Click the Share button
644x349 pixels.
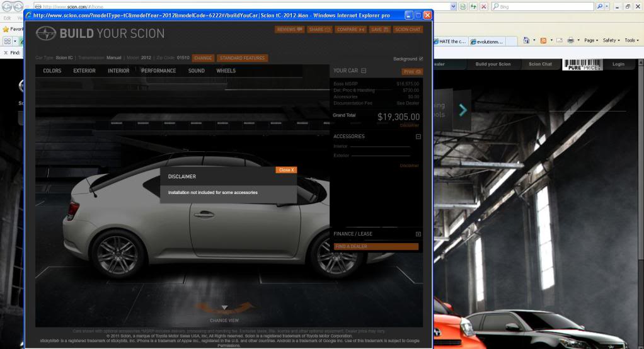(x=319, y=30)
